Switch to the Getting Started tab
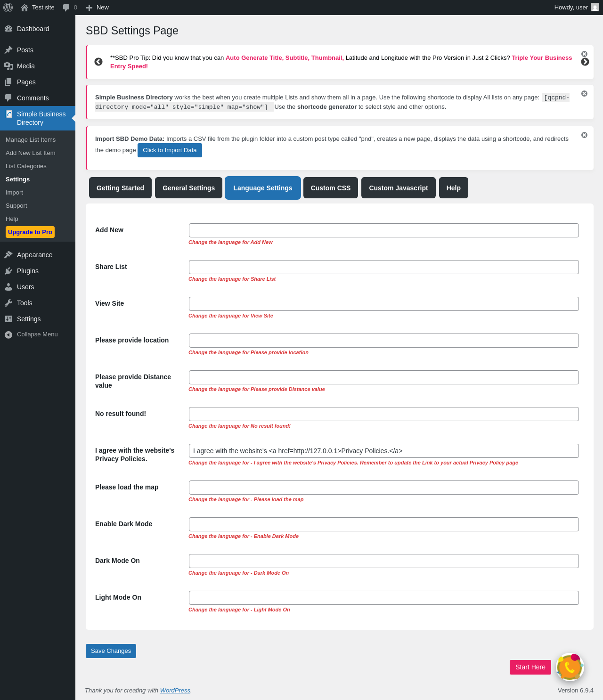 tap(120, 188)
